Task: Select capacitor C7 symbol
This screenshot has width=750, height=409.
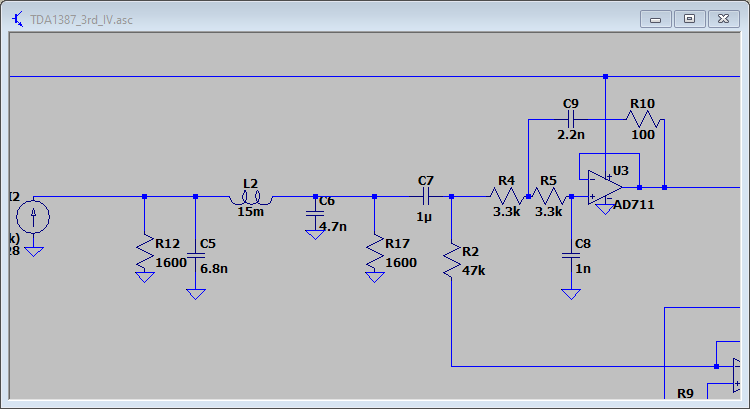Action: coord(426,196)
